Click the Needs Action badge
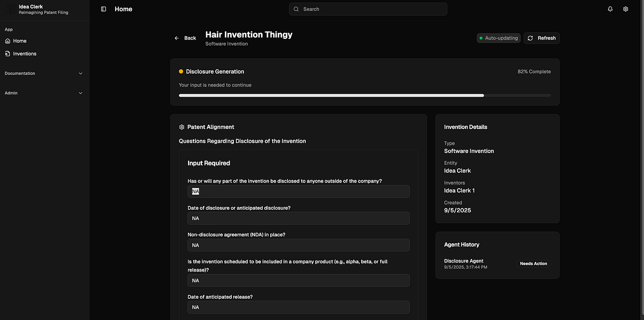Image resolution: width=644 pixels, height=320 pixels. coord(533,263)
